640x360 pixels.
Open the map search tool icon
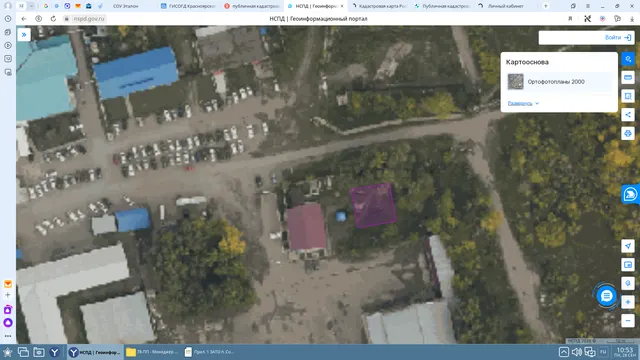[x=628, y=59]
